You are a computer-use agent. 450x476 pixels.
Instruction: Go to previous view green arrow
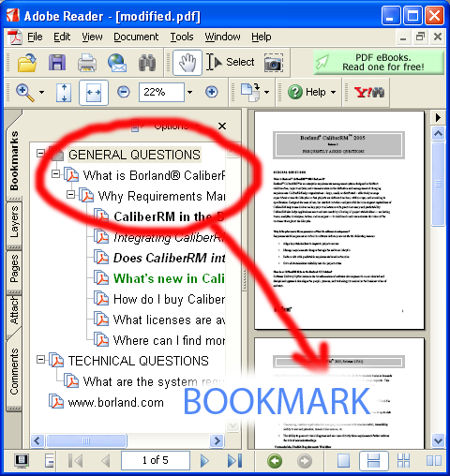(x=275, y=461)
